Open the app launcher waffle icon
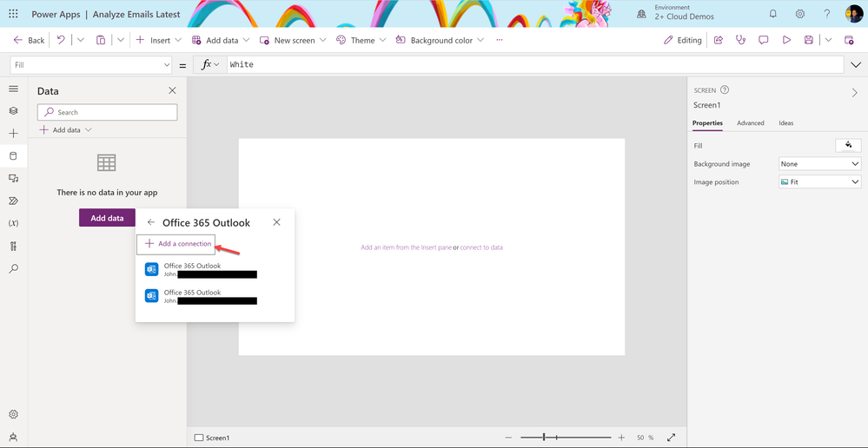The image size is (868, 448). click(13, 14)
